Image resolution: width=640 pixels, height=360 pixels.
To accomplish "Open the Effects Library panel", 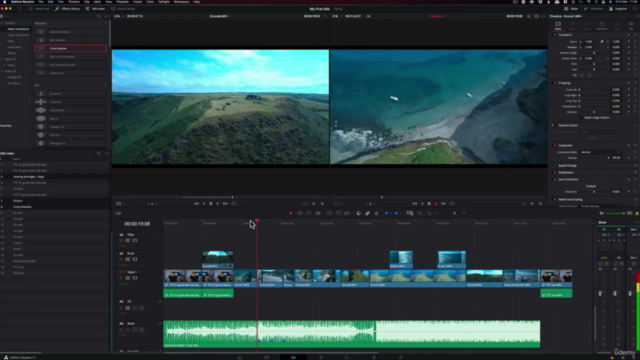I will point(68,9).
